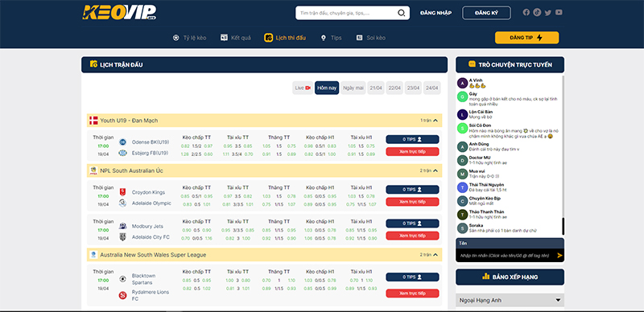Click 0 TIPS for Odense BK(U19) match
Image resolution: width=644 pixels, height=312 pixels.
pos(412,140)
